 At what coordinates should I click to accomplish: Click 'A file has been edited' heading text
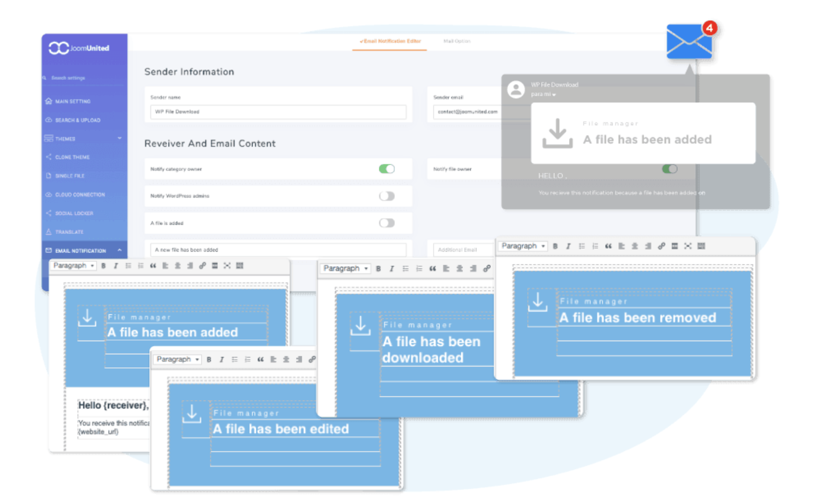[x=281, y=429]
